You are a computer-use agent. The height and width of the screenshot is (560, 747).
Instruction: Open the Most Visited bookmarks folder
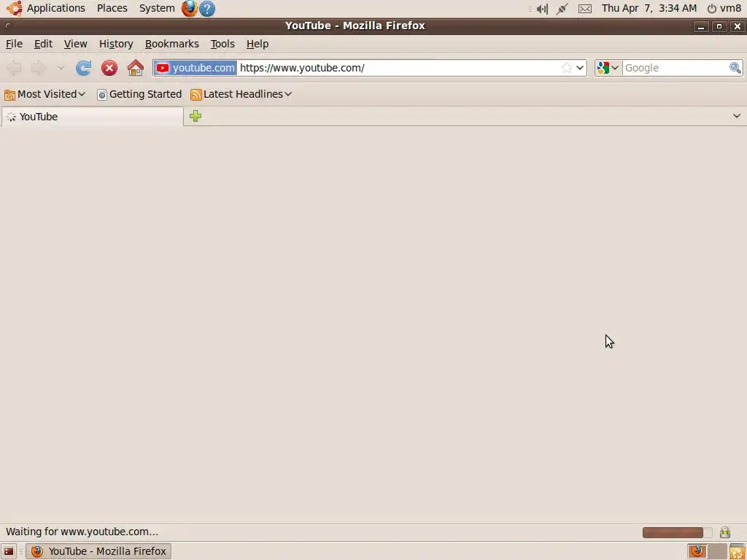(x=44, y=94)
